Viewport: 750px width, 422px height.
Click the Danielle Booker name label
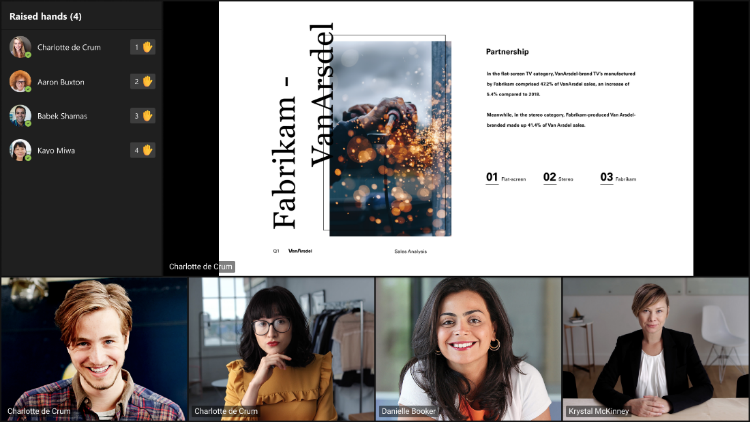click(x=408, y=411)
